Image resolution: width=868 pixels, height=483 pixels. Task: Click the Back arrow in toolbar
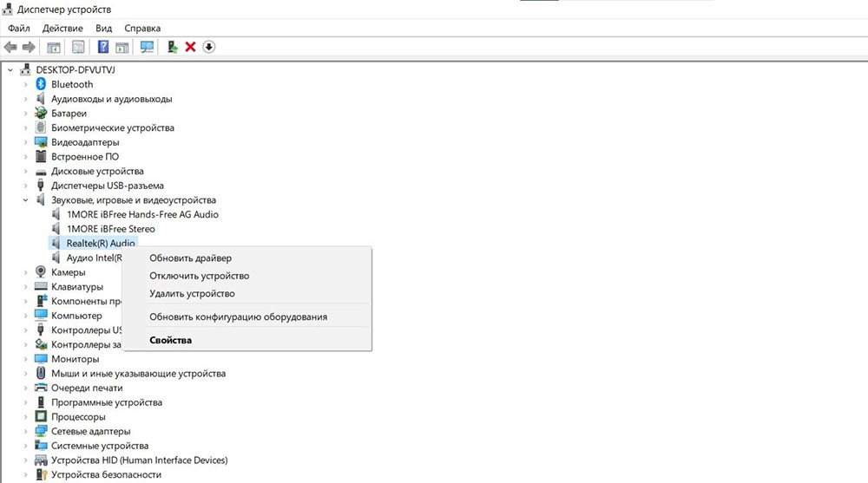(x=10, y=47)
